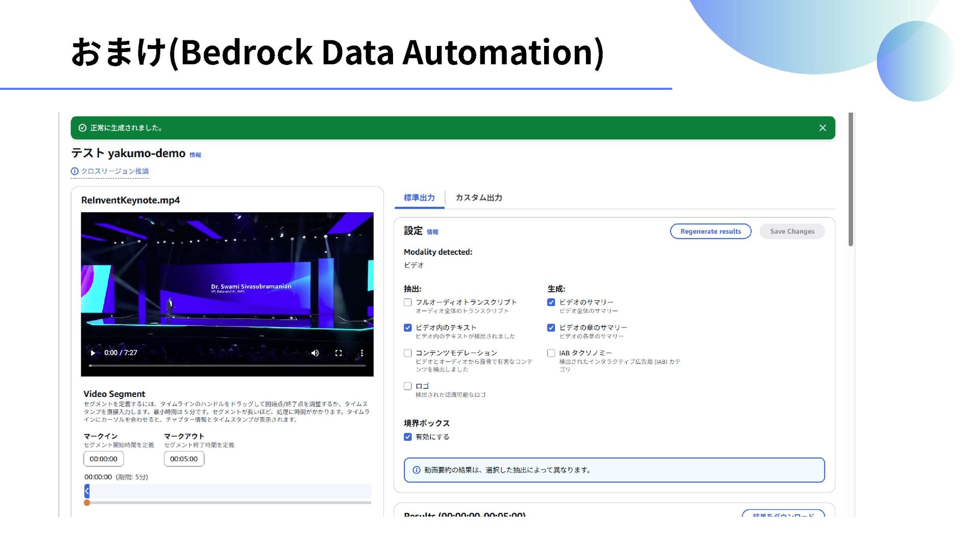980x551 pixels.
Task: Click Save Changes button
Action: (792, 232)
